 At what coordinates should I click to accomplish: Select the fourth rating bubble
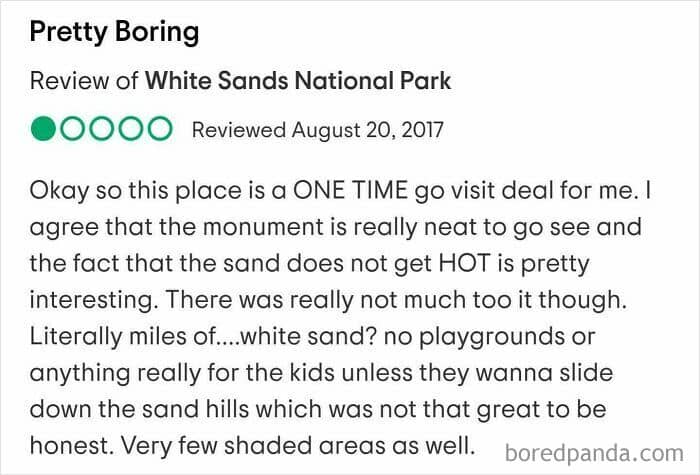131,130
